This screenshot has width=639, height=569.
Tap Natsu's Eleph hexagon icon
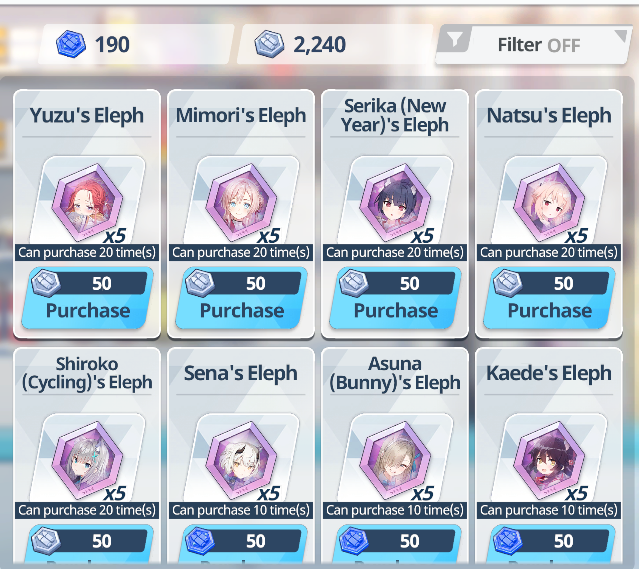(549, 202)
